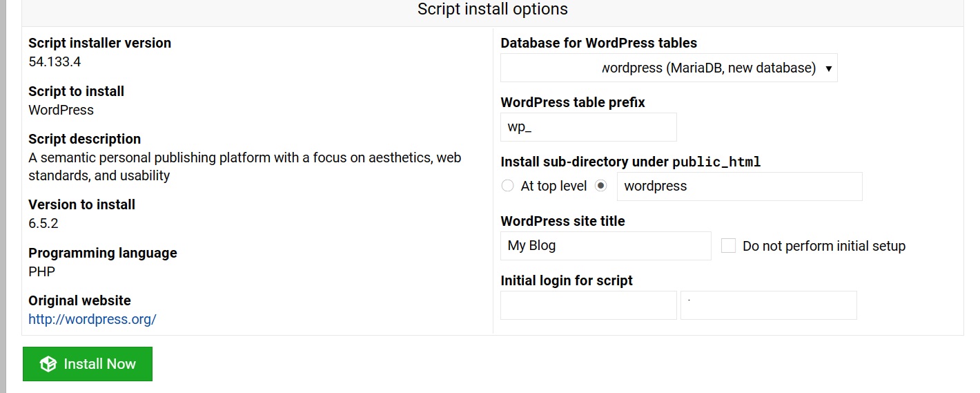Viewport: 980px width, 393px height.
Task: Open the Database for WordPress tables dropdown
Action: click(x=669, y=68)
